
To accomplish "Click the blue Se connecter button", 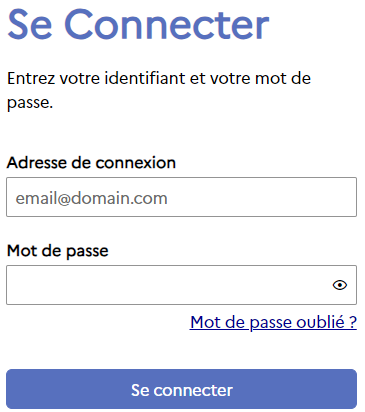I will coord(181,389).
